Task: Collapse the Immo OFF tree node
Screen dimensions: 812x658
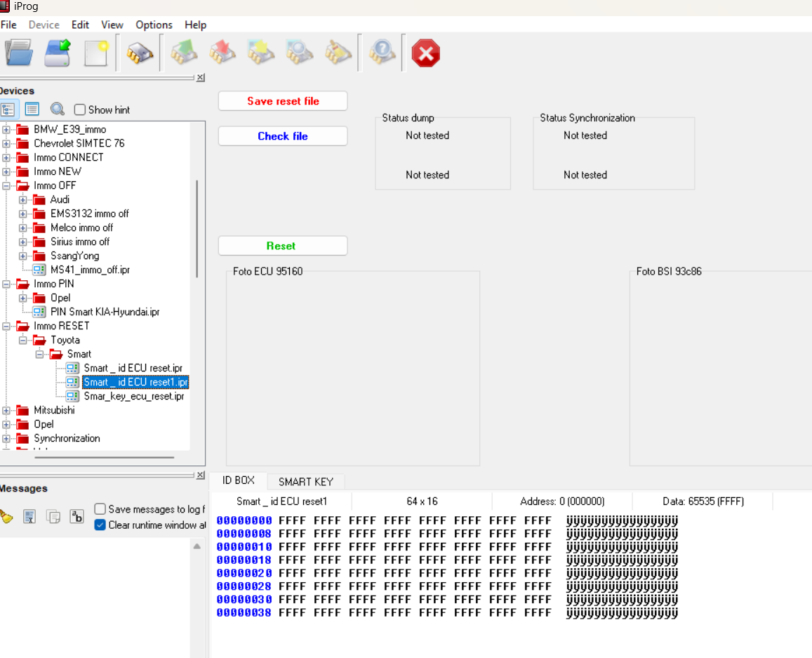Action: click(6, 185)
